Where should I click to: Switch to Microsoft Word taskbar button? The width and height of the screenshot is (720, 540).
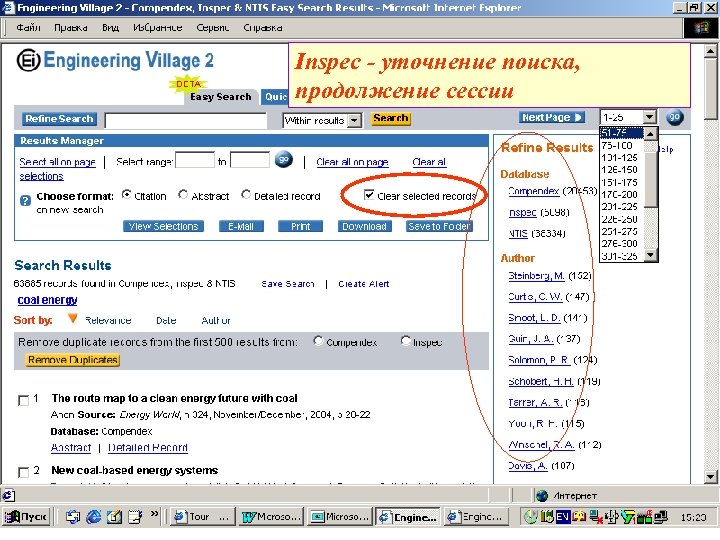click(272, 517)
